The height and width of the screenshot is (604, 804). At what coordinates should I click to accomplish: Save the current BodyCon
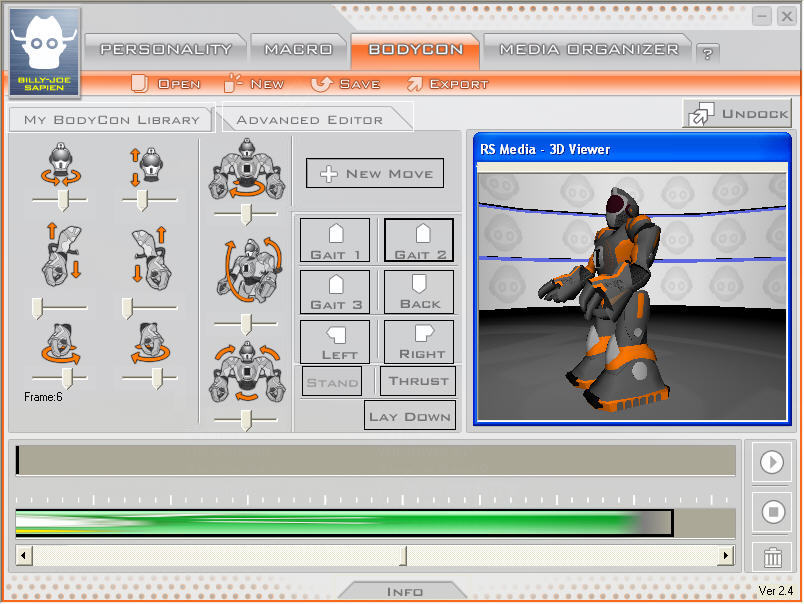tap(346, 84)
